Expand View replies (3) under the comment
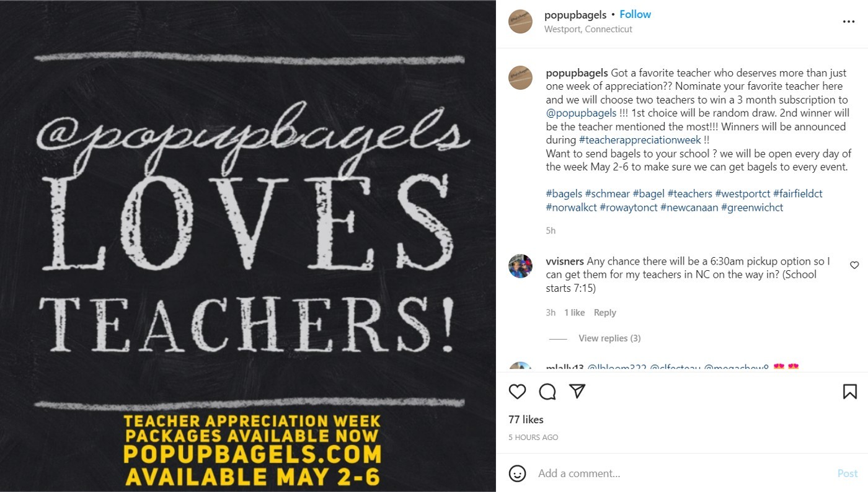868x492 pixels. pyautogui.click(x=609, y=338)
